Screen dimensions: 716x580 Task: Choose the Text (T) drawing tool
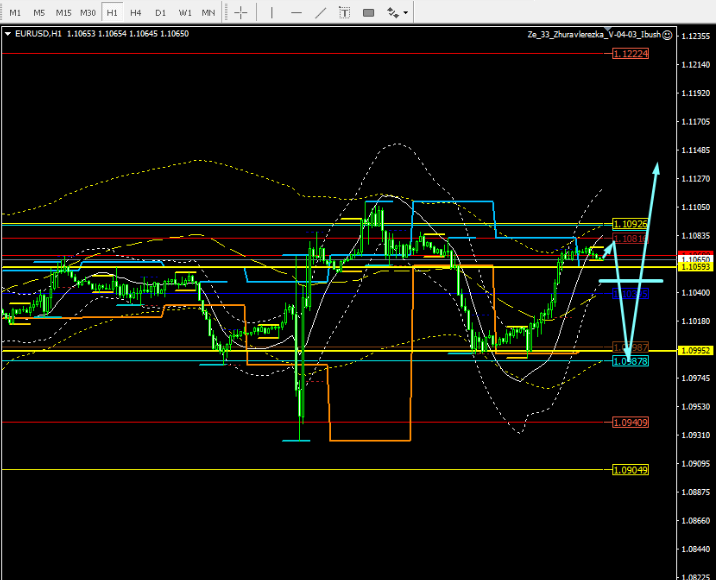coord(344,13)
